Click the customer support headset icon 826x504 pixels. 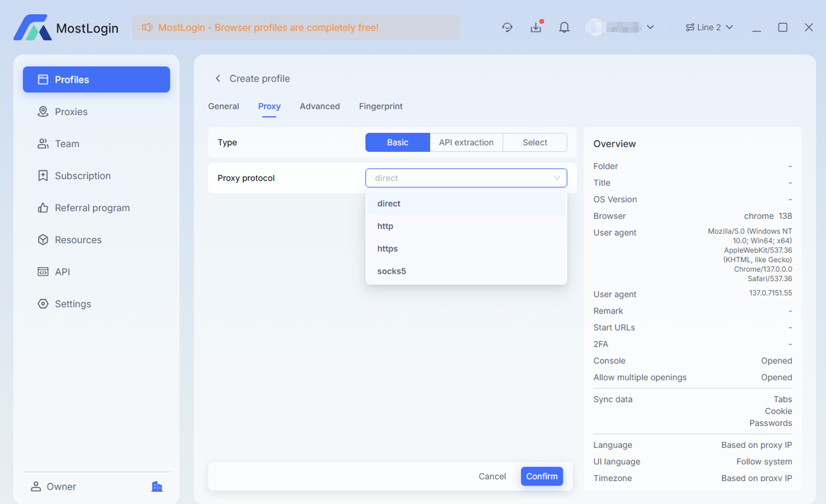tap(507, 27)
